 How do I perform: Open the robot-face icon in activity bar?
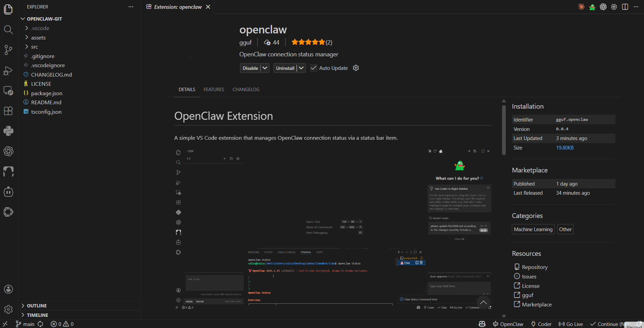[x=8, y=192]
